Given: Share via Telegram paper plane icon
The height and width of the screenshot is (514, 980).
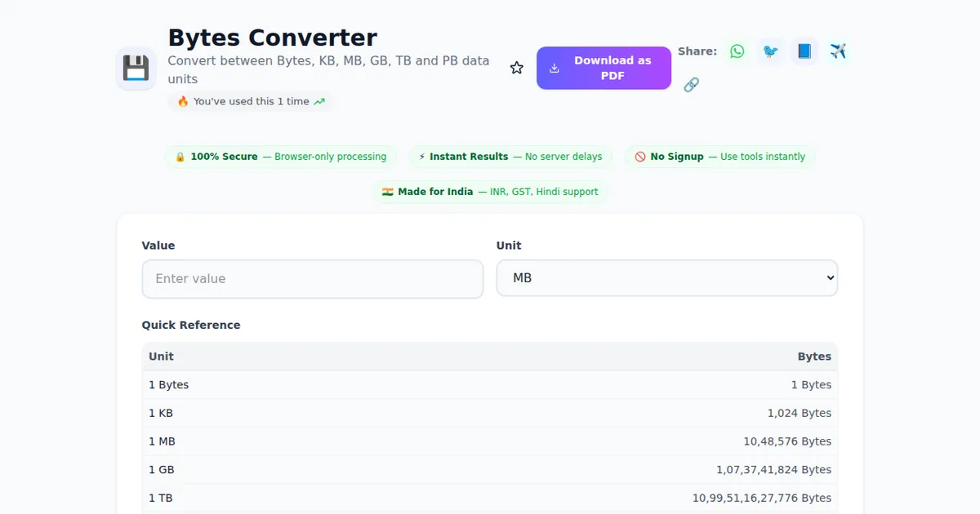Looking at the screenshot, I should coord(838,51).
